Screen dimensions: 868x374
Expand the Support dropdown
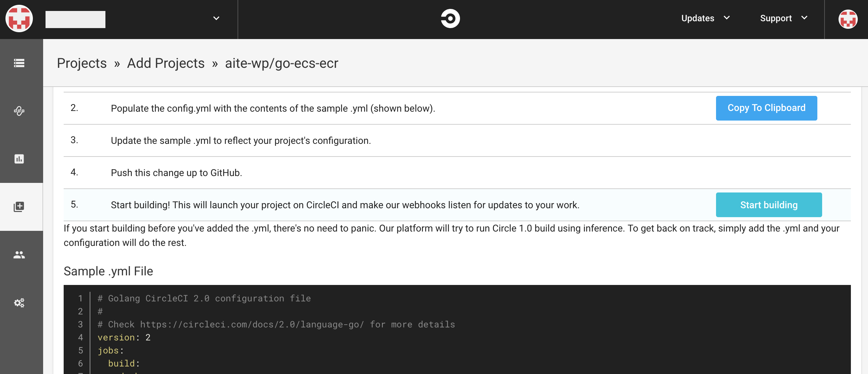(x=784, y=18)
